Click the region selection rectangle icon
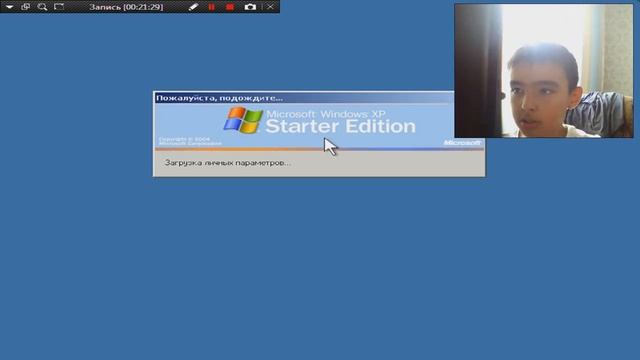640x360 pixels. click(59, 7)
